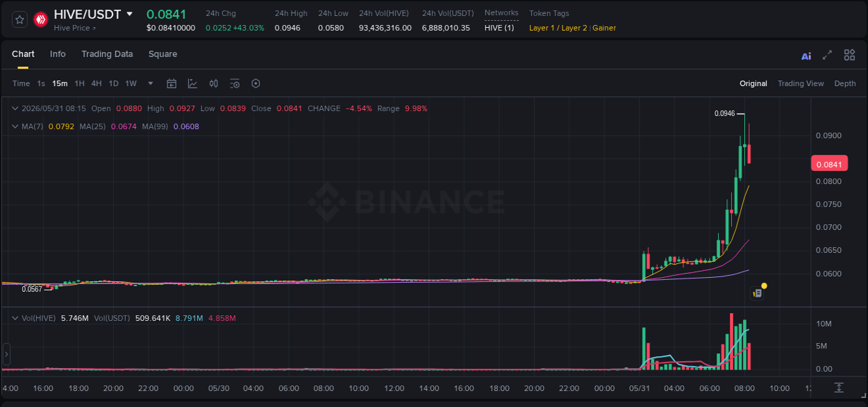Screen dimensions: 868x407
Task: Open the go-to-date calendar icon
Action: point(172,83)
